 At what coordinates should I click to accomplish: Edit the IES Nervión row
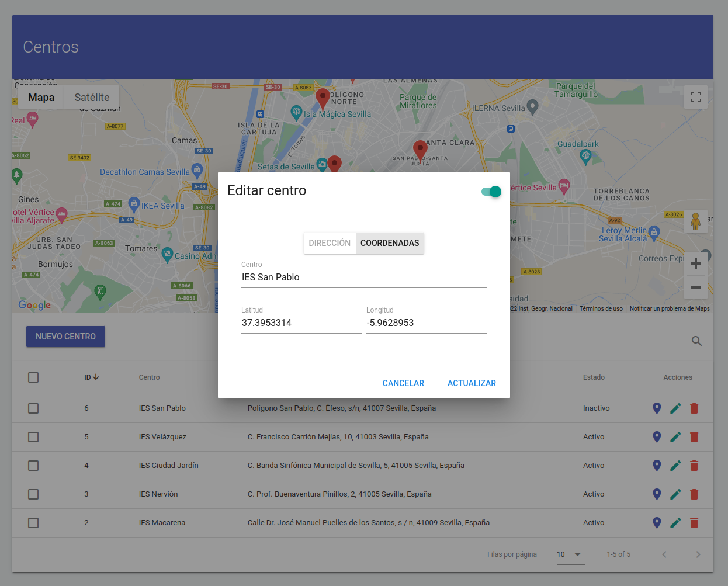coord(675,494)
